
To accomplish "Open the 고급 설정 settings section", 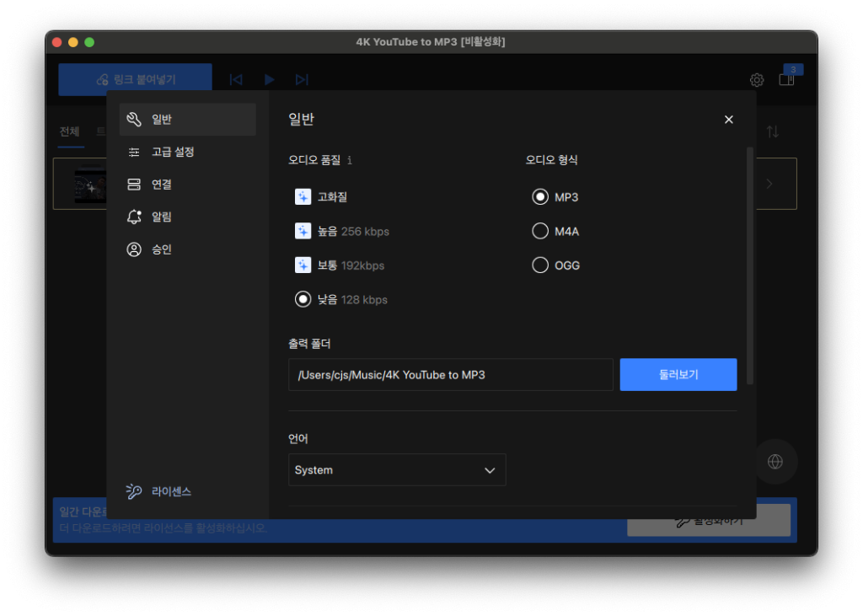I will (173, 153).
